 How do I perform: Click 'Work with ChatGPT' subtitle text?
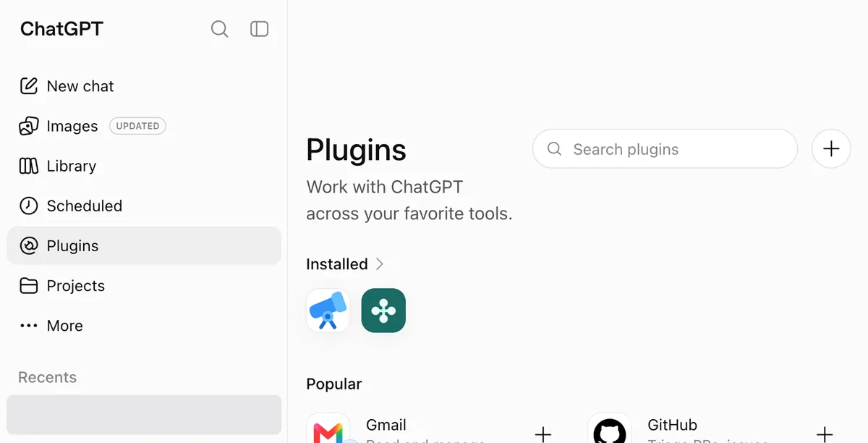click(x=385, y=187)
